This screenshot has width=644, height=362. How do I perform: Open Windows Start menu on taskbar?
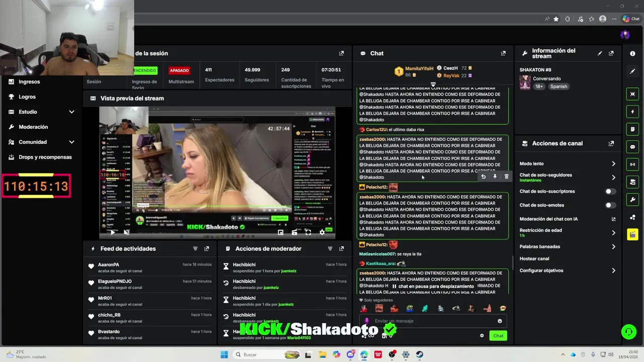point(224,354)
